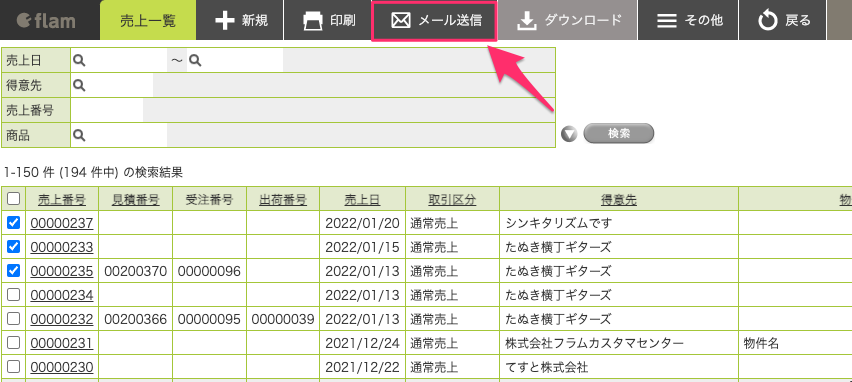Click the flam logo

(46, 21)
